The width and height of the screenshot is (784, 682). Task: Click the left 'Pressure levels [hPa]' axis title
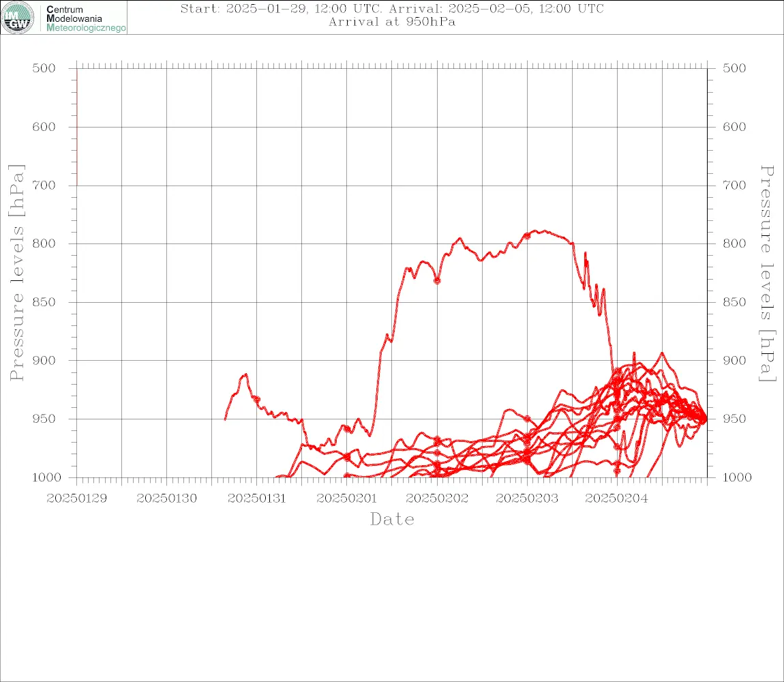(x=16, y=273)
